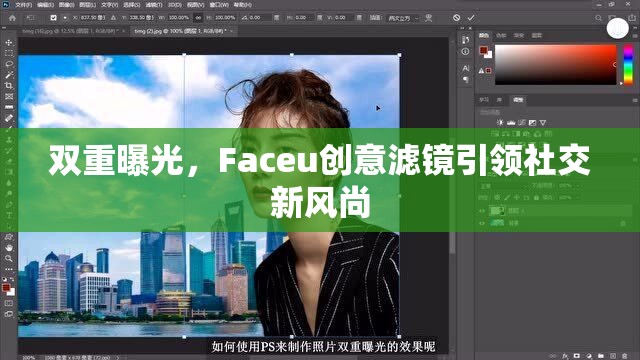
Task: Click the toolbar foreground color swatch
Action: (6, 288)
